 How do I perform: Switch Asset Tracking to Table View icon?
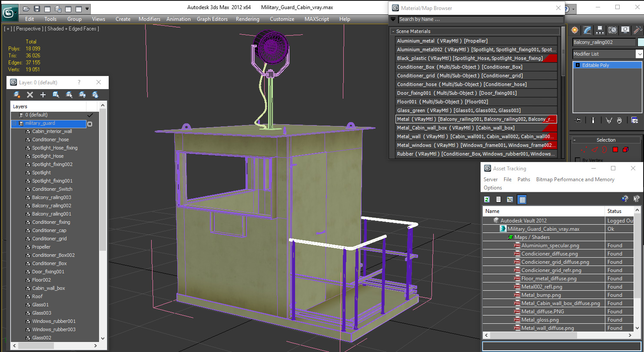[522, 199]
